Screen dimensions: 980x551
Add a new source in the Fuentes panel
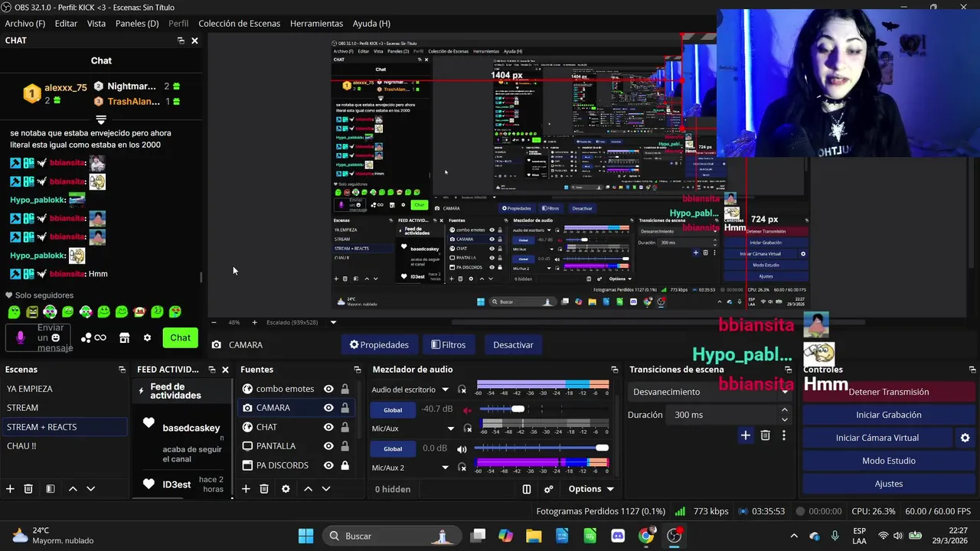(x=246, y=489)
